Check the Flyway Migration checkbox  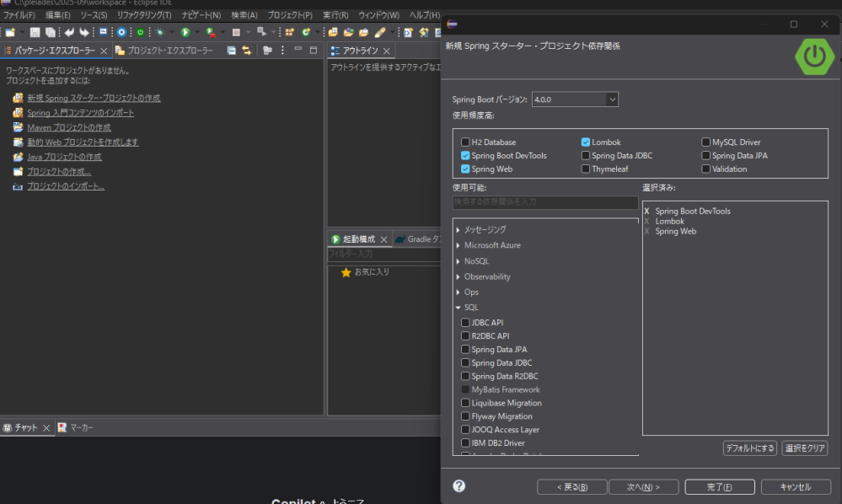pos(465,416)
